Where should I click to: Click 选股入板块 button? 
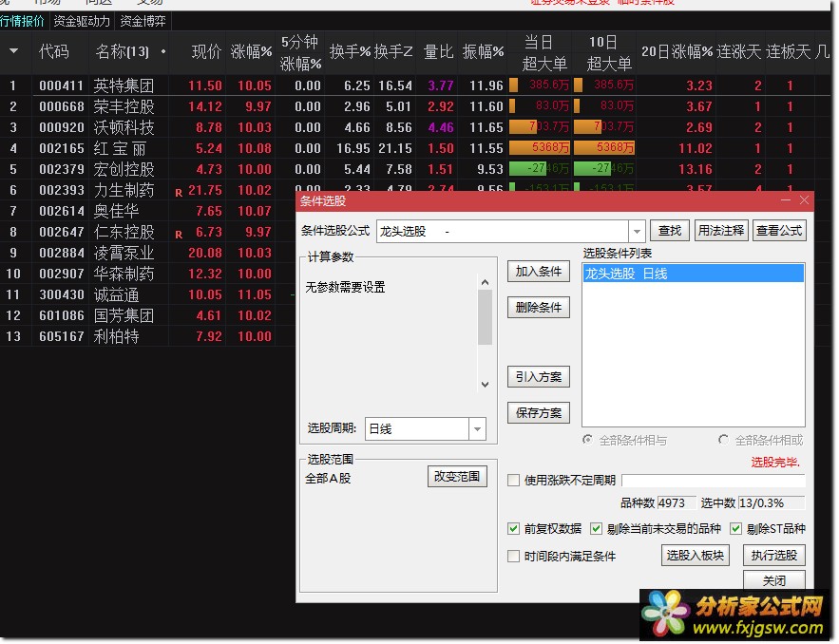click(696, 556)
